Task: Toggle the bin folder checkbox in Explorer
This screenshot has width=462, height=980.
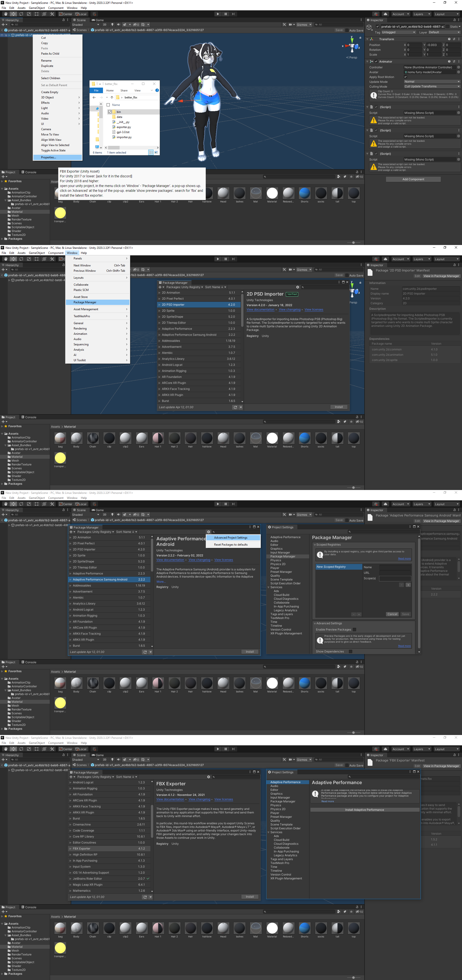Action: pos(110,112)
